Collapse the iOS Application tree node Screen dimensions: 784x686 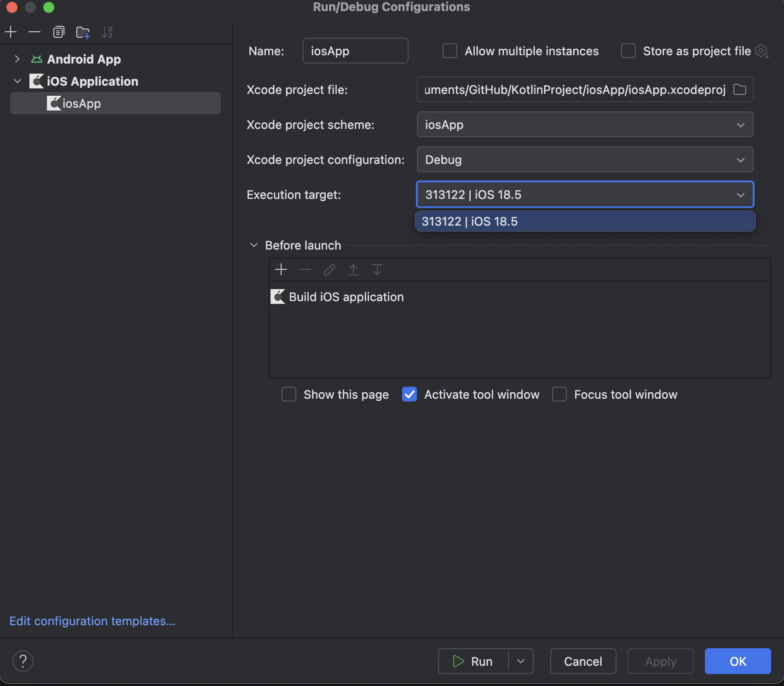(x=17, y=81)
